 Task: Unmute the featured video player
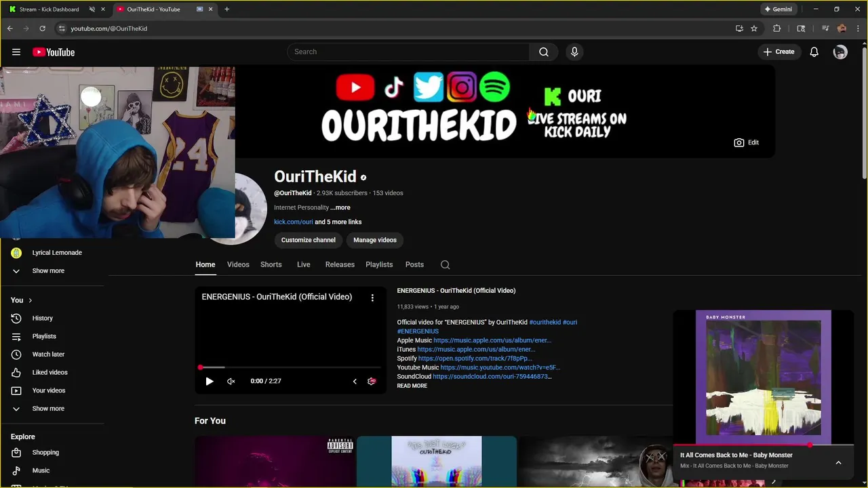click(x=231, y=382)
